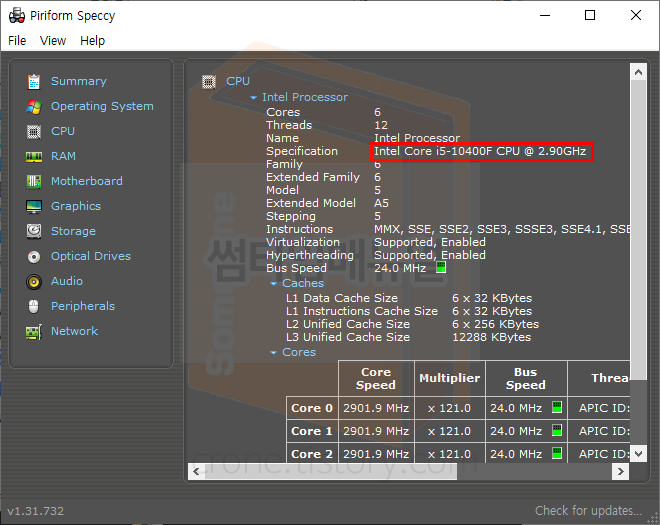The height and width of the screenshot is (525, 660).
Task: Collapse the Intel Processor tree node
Action: click(253, 98)
